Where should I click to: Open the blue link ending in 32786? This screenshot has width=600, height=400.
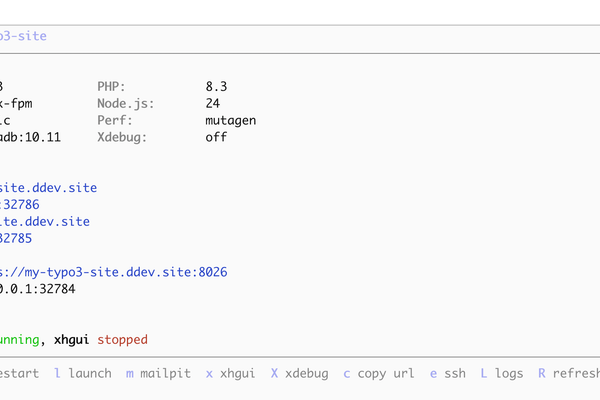pos(20,204)
